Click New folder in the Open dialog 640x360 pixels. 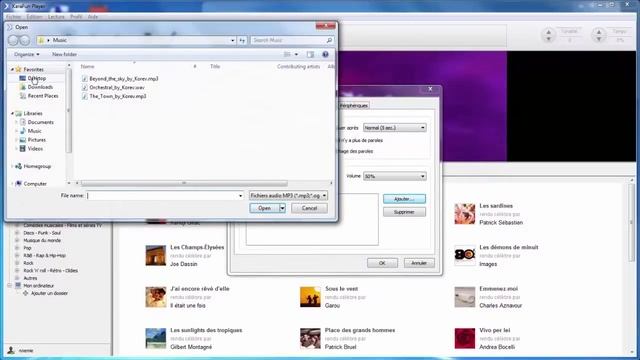tap(64, 54)
